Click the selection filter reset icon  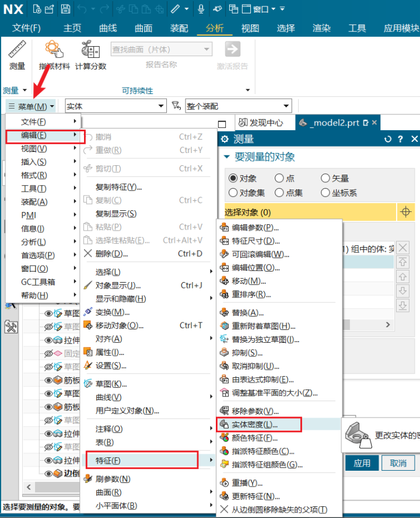point(177,106)
